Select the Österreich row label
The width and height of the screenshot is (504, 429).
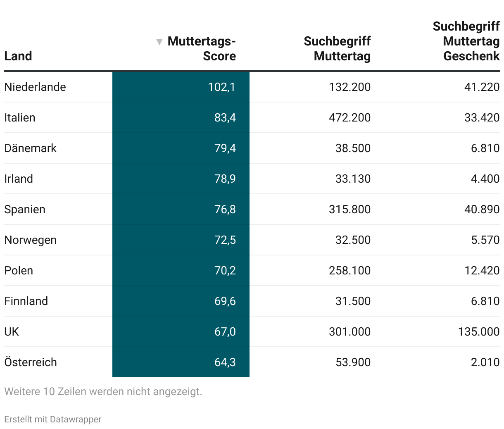[x=31, y=362]
